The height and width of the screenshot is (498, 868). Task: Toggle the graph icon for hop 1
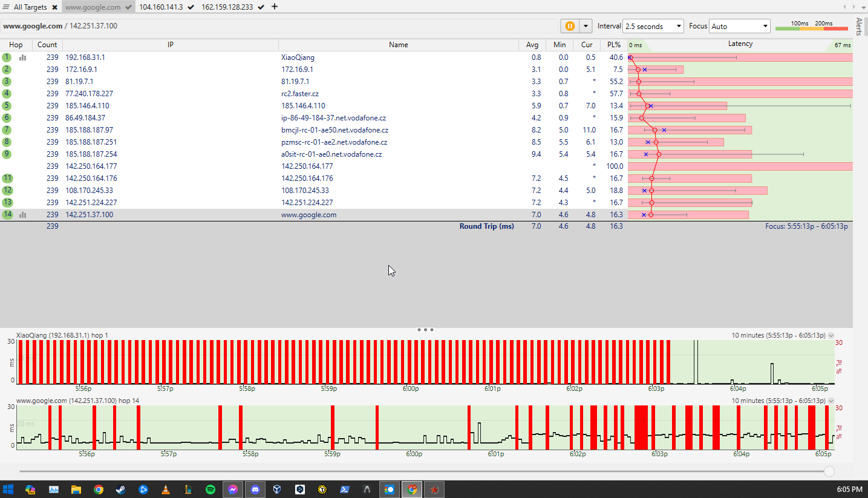(23, 57)
